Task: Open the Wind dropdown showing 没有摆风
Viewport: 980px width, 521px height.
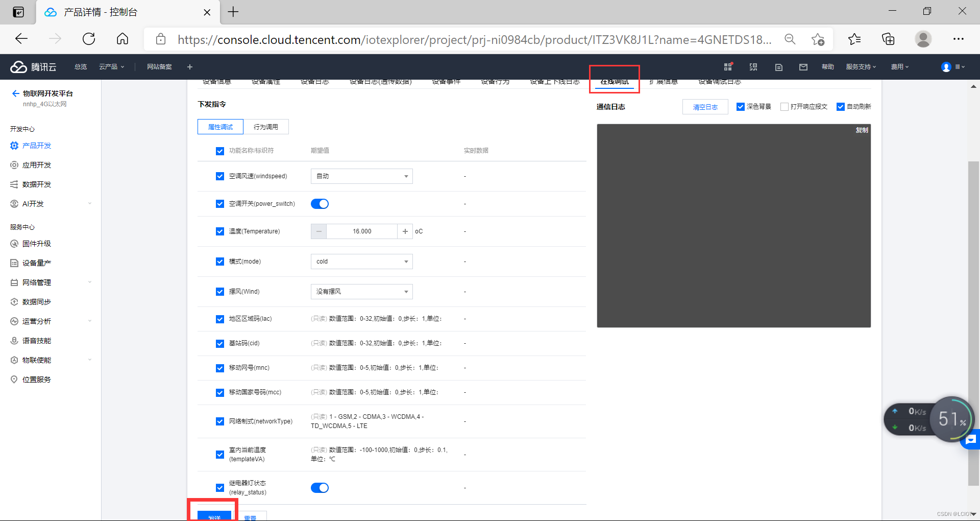Action: (361, 292)
